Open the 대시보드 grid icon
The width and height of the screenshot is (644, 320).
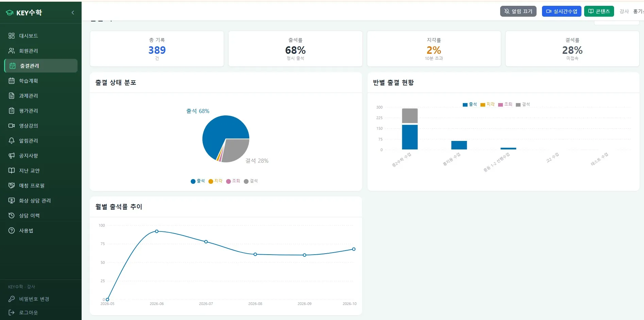[x=12, y=36]
